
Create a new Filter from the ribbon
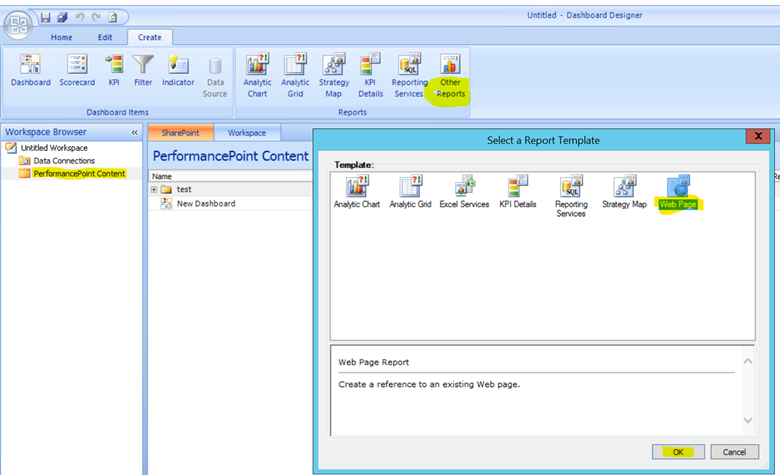tap(143, 70)
